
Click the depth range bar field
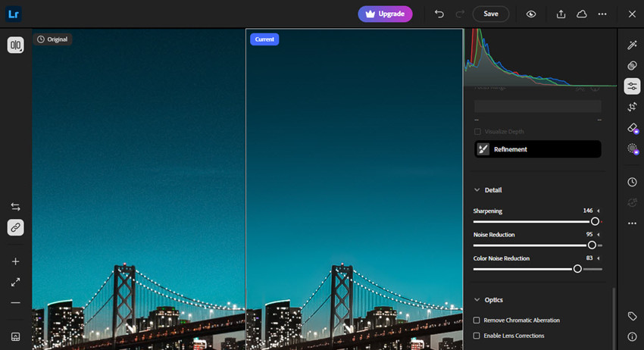click(538, 106)
